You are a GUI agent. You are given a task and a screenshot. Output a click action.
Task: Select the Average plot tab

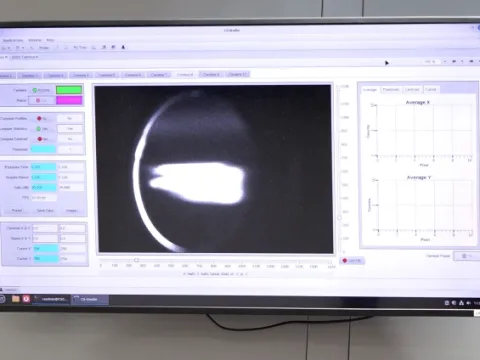point(370,90)
